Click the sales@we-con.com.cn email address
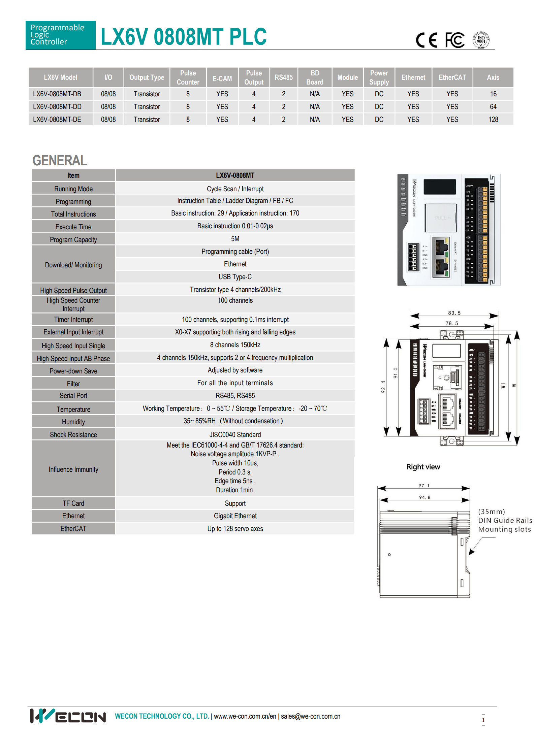This screenshot has width=535, height=756. tap(311, 716)
